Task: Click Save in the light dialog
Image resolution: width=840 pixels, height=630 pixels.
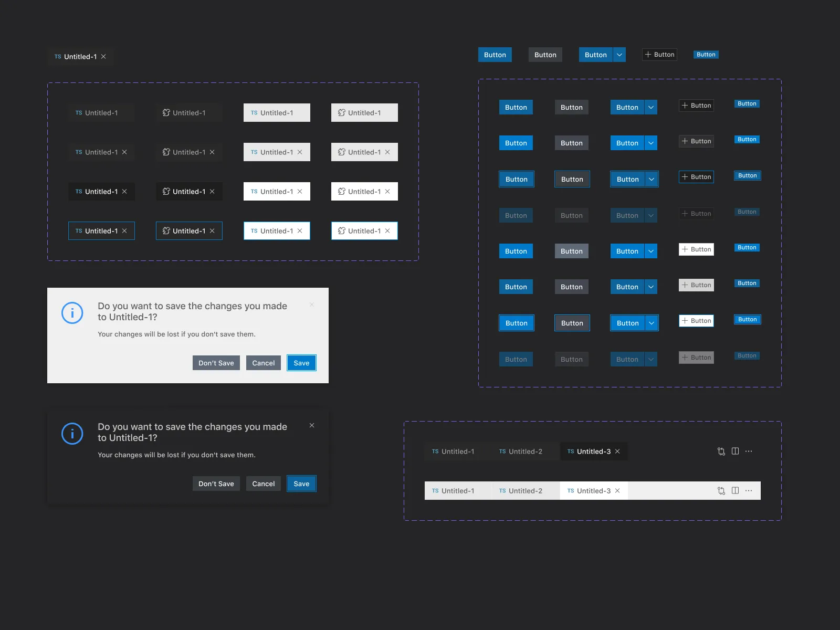Action: (301, 363)
